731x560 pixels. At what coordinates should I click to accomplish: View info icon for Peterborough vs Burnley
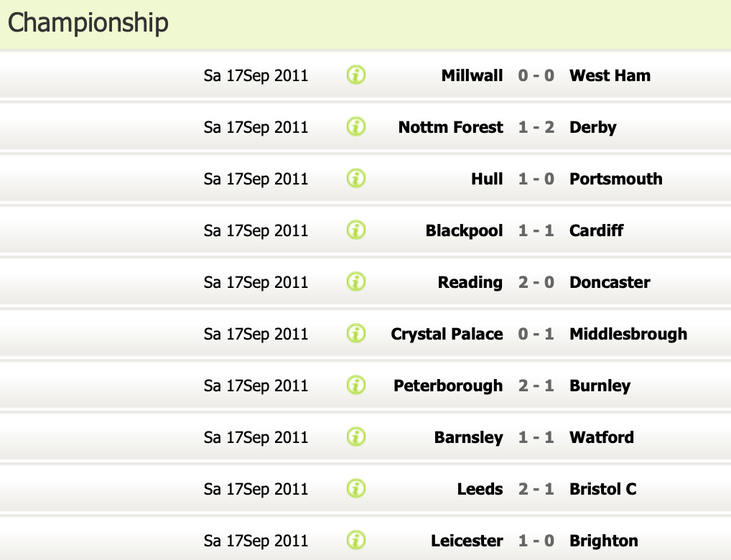[x=356, y=385]
